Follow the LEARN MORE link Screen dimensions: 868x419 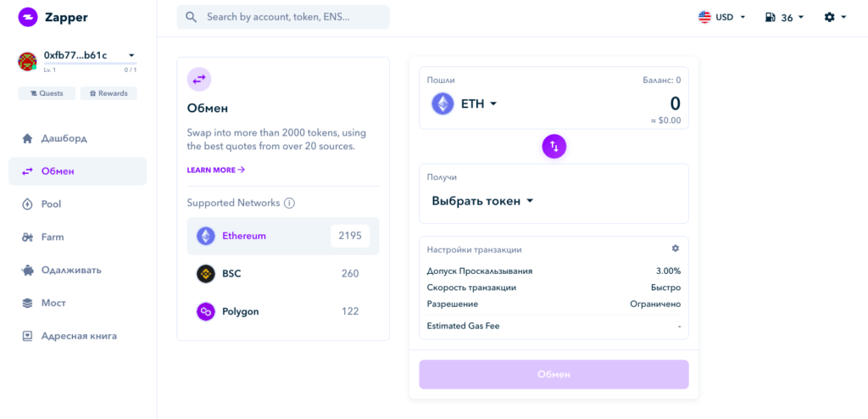215,170
